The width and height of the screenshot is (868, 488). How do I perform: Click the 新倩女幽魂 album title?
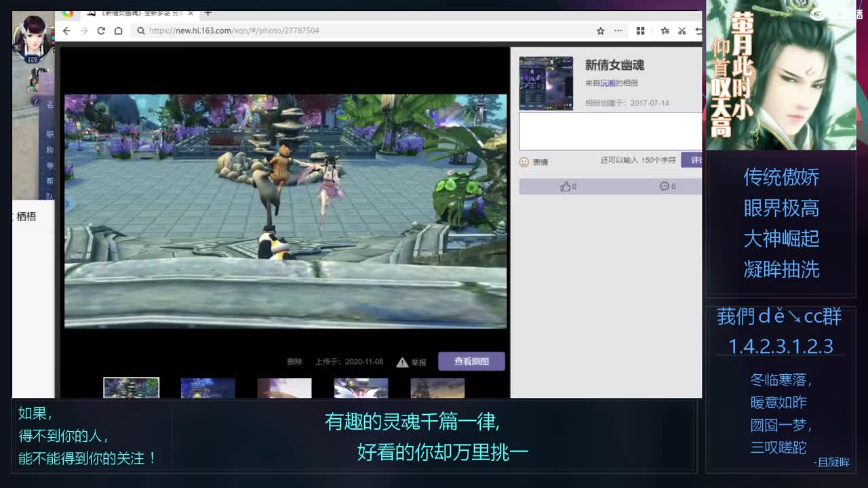point(614,65)
